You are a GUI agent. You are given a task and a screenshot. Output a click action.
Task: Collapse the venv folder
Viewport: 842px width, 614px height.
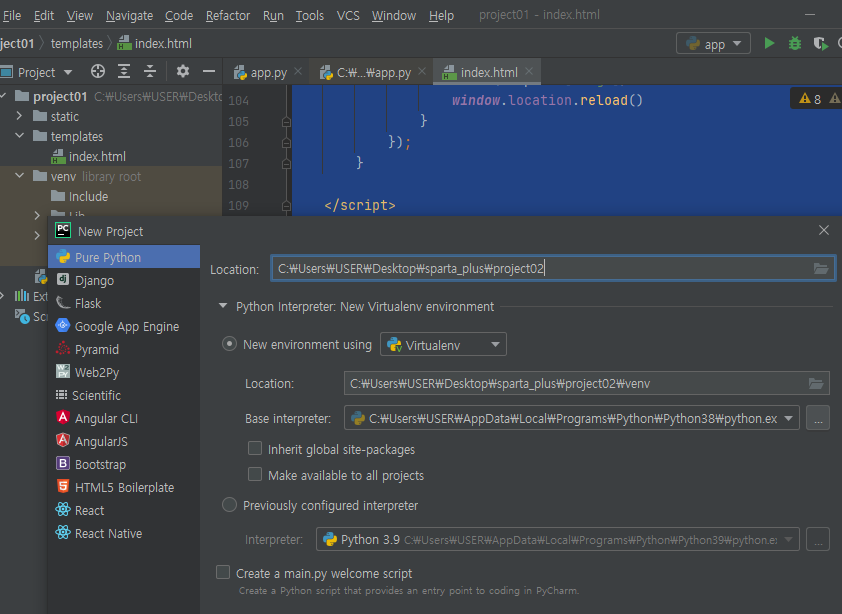(19, 176)
